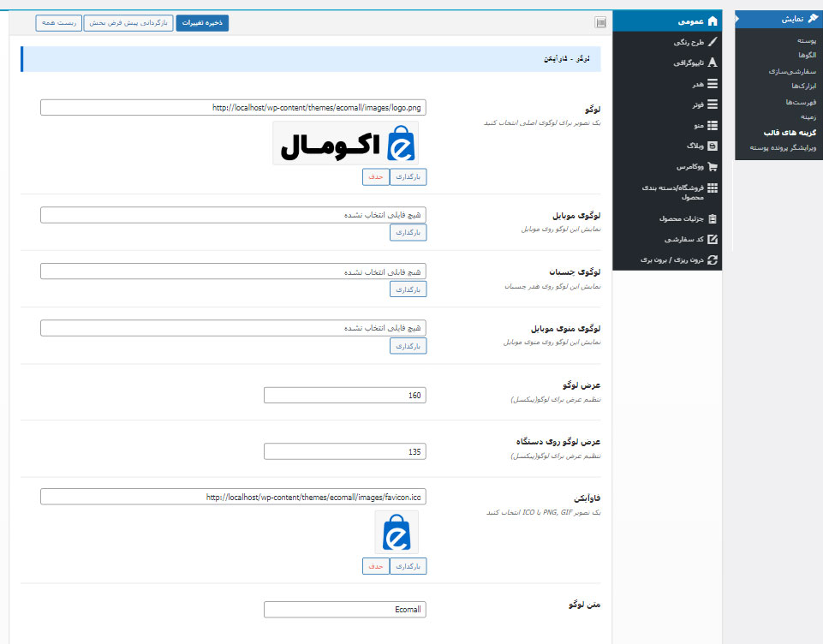Image resolution: width=823 pixels, height=644 pixels.
Task: Open the طرح رنگی tab
Action: [x=667, y=42]
